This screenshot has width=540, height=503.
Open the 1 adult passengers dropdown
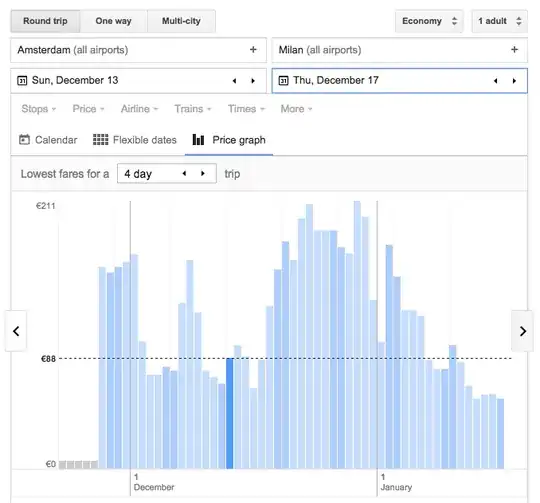499,21
